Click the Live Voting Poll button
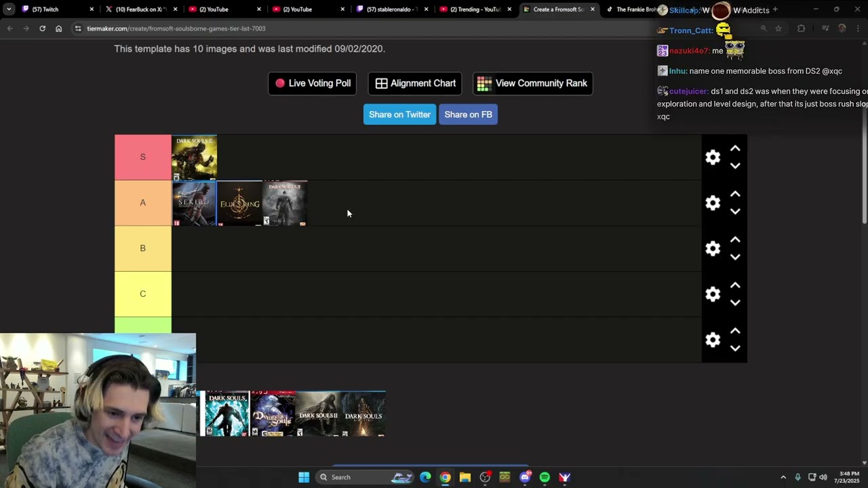The height and width of the screenshot is (488, 868). click(313, 83)
